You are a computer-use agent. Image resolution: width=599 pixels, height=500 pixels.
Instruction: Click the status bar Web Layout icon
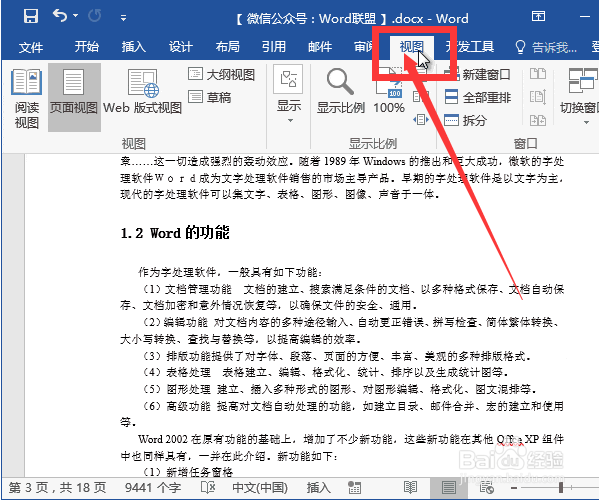pos(486,488)
